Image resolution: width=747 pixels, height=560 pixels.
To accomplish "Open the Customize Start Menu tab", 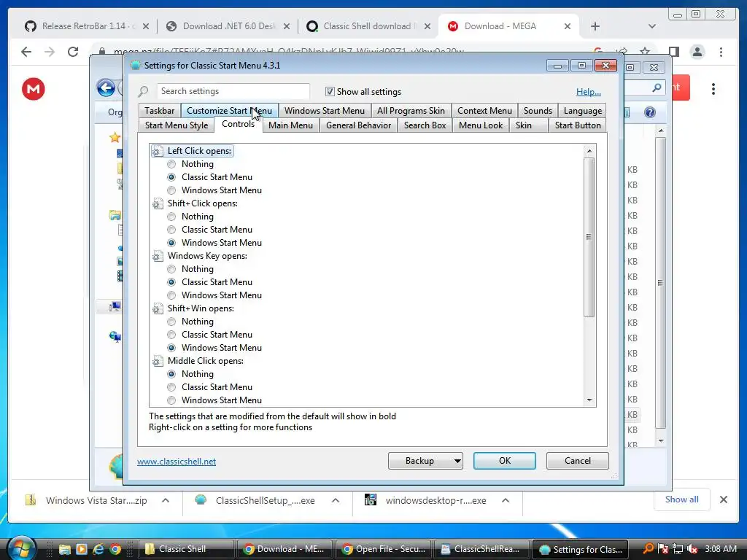I will coord(229,111).
